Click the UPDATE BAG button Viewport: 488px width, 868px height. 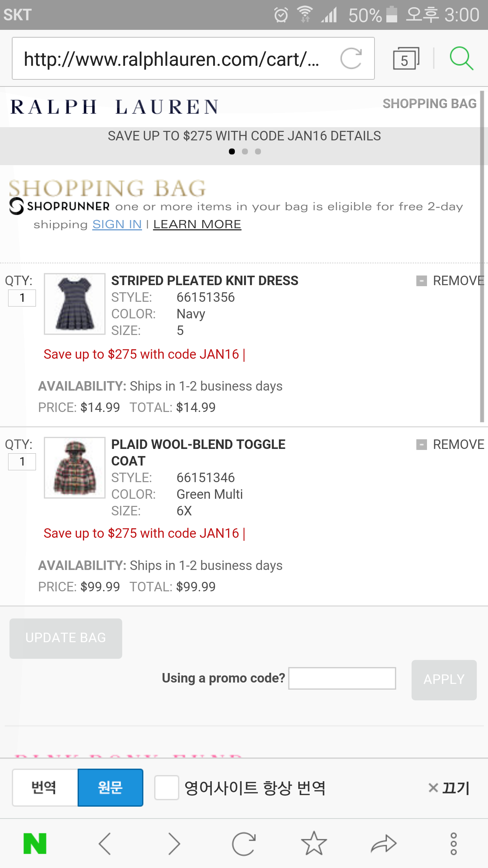click(x=66, y=638)
